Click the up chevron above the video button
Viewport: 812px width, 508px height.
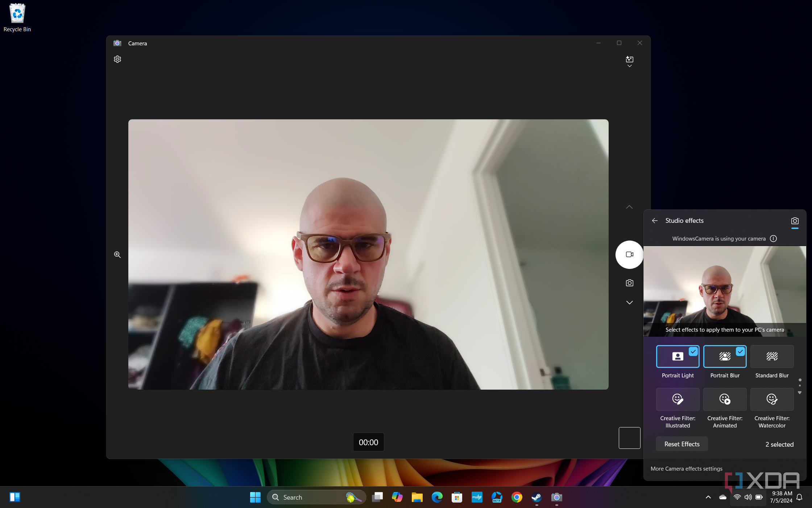click(630, 207)
